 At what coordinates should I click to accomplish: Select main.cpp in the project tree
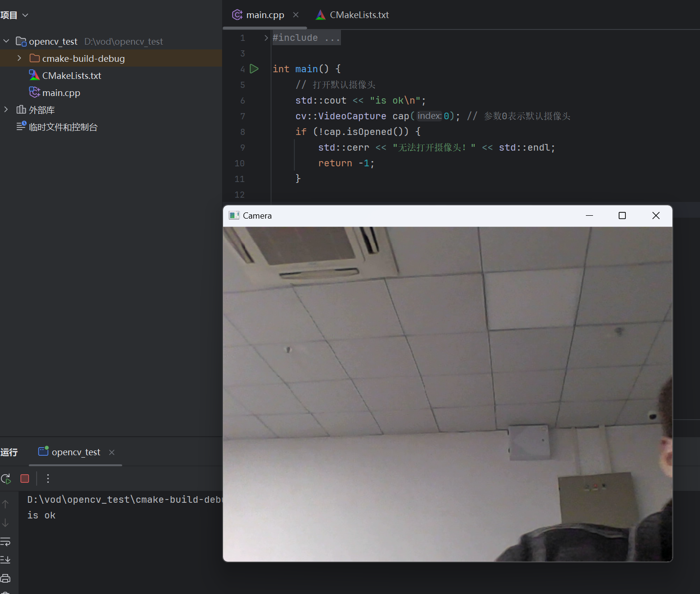(x=61, y=92)
